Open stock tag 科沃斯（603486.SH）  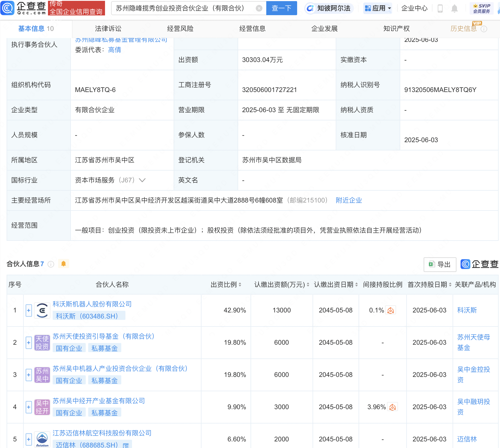pyautogui.click(x=89, y=316)
